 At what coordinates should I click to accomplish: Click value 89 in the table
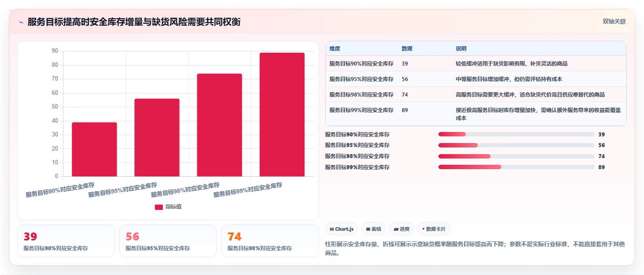[405, 110]
